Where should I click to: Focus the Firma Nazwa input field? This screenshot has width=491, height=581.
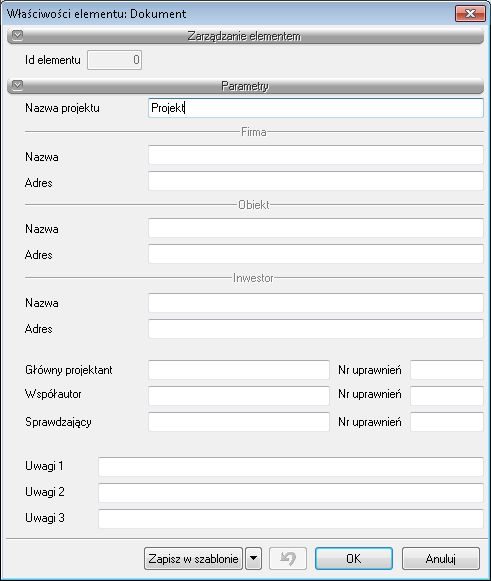(316, 155)
